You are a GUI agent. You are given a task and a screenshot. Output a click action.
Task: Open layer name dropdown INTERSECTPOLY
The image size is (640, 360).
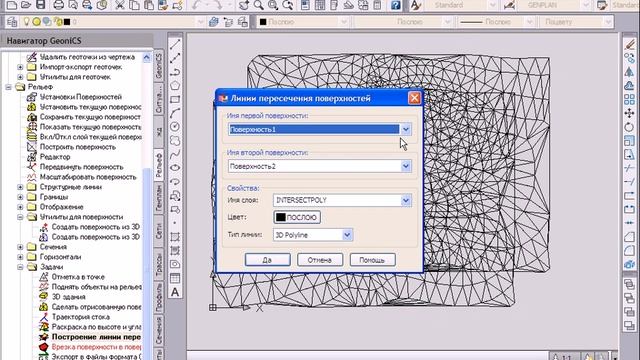coord(405,200)
